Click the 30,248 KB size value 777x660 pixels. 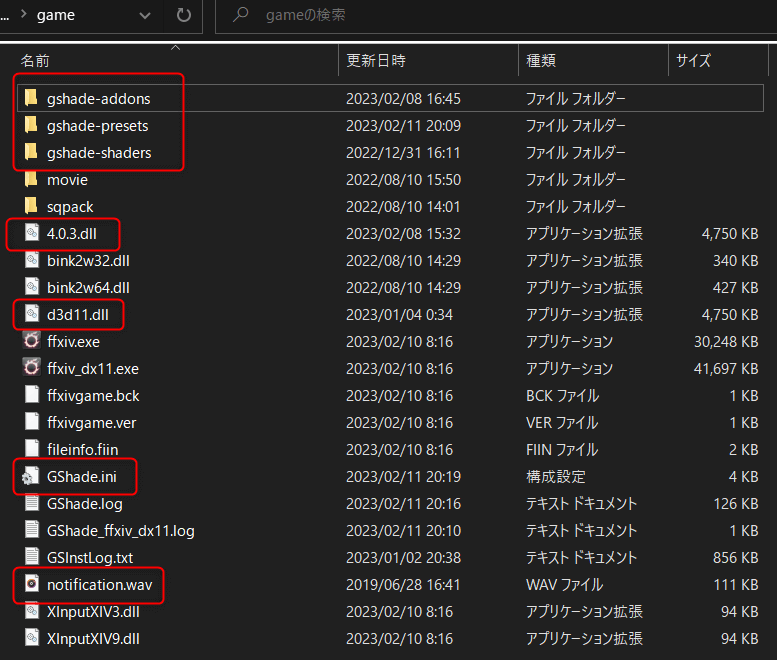point(726,341)
